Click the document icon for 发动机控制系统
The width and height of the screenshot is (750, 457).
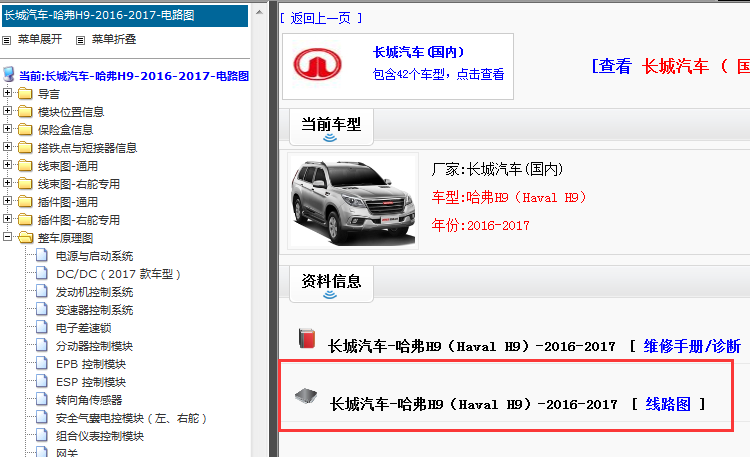coord(42,291)
